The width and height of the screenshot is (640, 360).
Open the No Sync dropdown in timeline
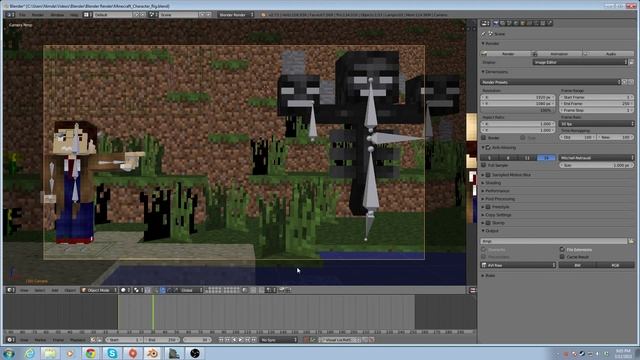pos(279,340)
